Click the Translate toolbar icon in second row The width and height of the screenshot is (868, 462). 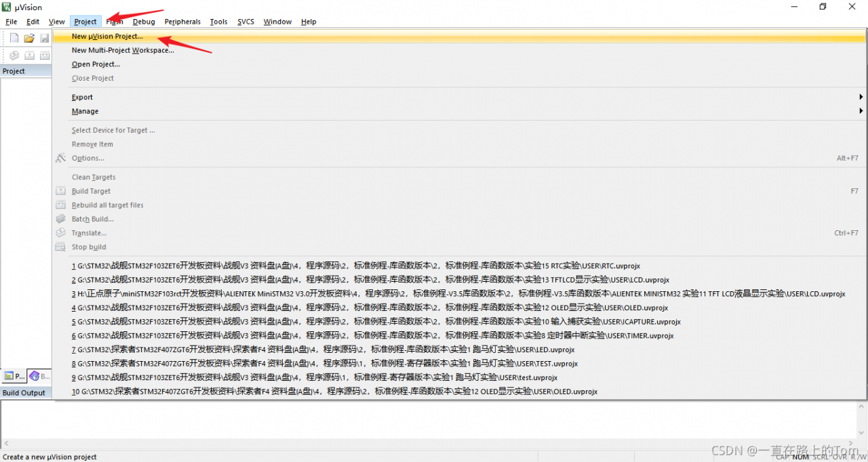(14, 56)
